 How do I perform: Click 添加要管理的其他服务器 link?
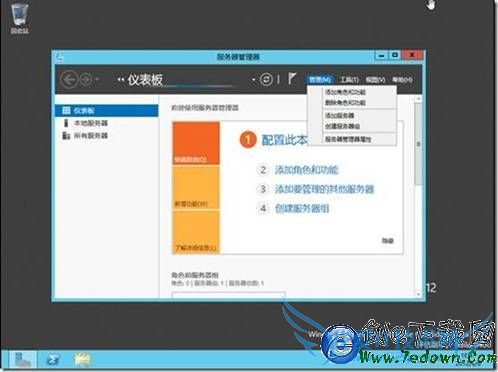tap(324, 189)
